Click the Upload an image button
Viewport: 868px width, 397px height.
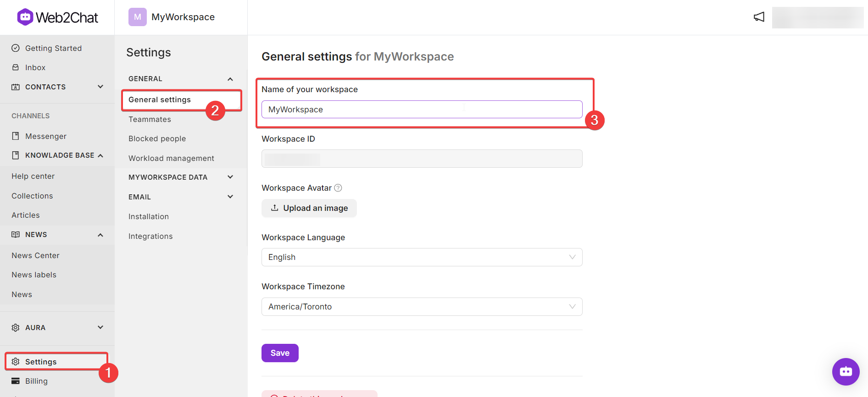pyautogui.click(x=309, y=208)
